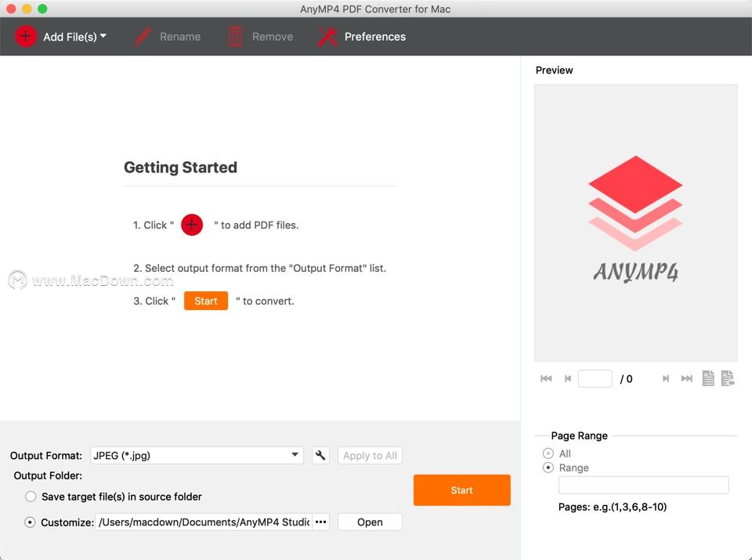The height and width of the screenshot is (560, 752).
Task: Click the preview page number field
Action: [595, 378]
